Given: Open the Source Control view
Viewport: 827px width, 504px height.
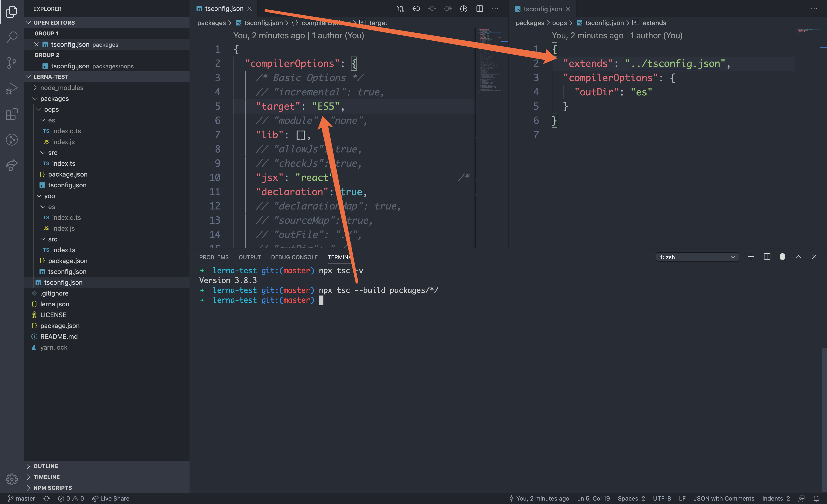Looking at the screenshot, I should tap(12, 63).
